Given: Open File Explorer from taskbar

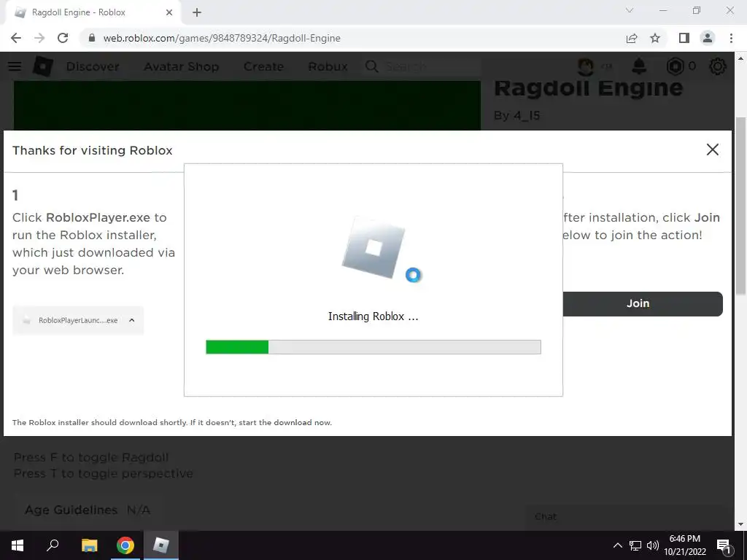Looking at the screenshot, I should click(89, 545).
